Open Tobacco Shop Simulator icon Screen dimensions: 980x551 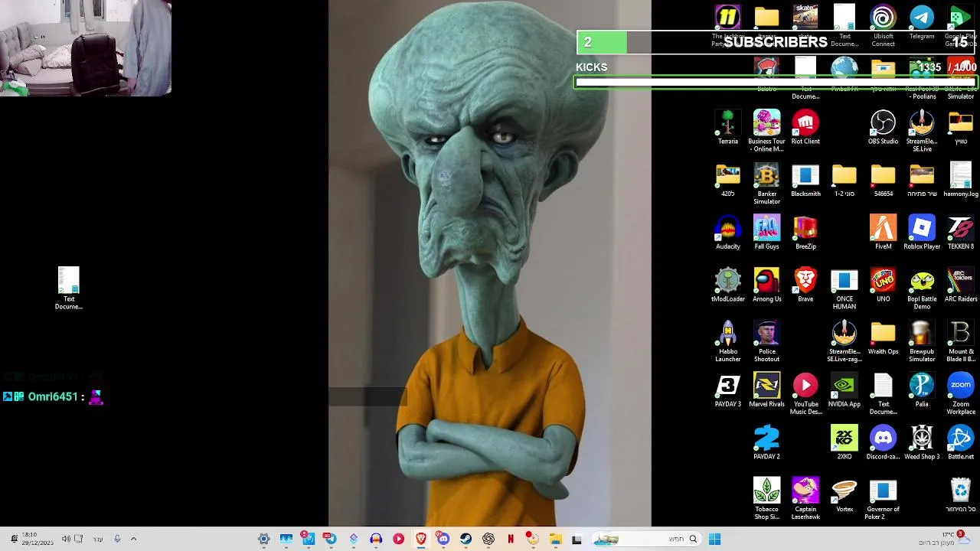[766, 499]
